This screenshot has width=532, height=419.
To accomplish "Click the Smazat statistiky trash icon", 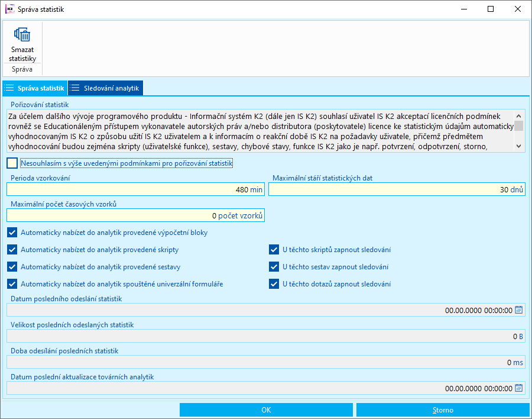I will tap(22, 35).
